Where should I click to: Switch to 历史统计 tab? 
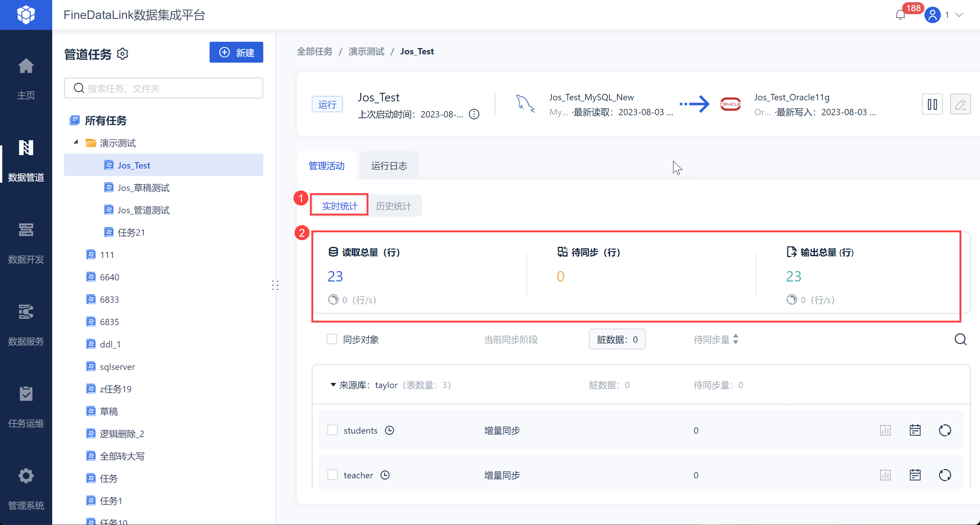(393, 206)
